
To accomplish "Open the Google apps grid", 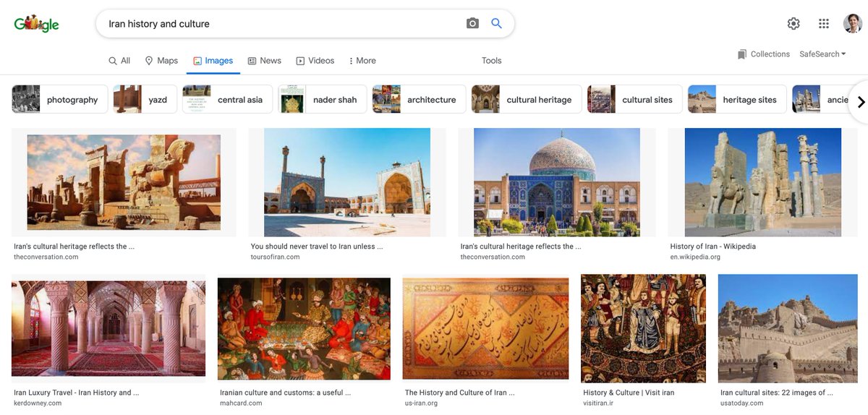I will [824, 24].
